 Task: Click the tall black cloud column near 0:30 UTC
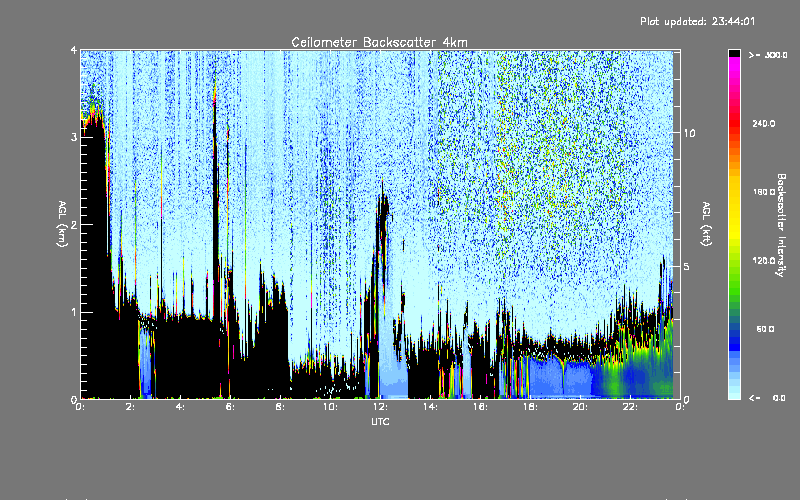coord(94,255)
